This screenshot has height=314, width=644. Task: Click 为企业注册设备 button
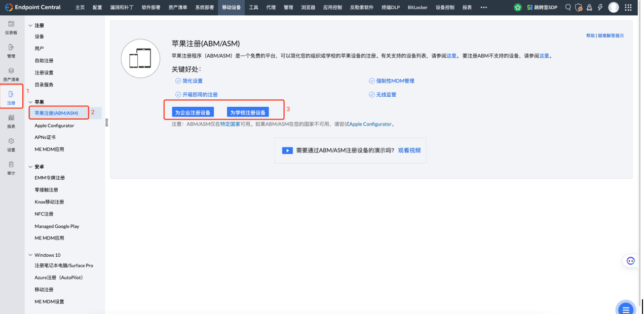tap(193, 112)
